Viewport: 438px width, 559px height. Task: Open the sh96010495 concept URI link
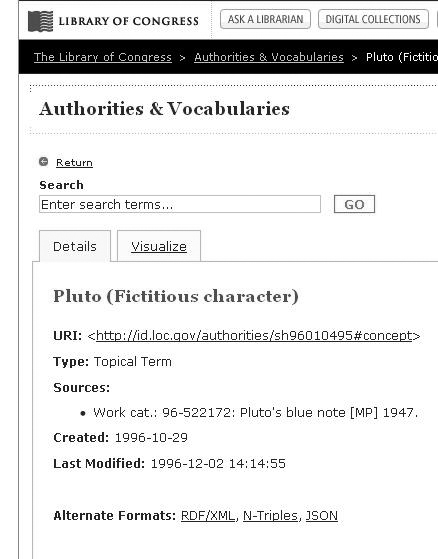tap(254, 336)
